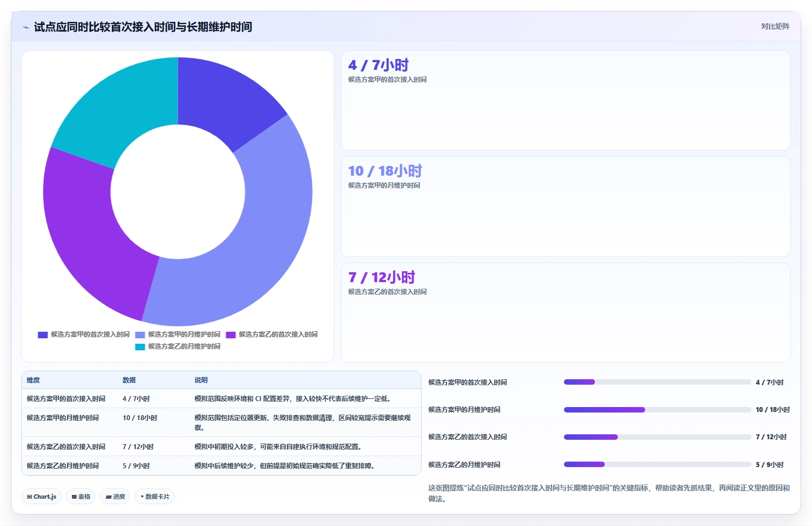
Task: Click the Chart.js tag chip
Action: click(42, 497)
